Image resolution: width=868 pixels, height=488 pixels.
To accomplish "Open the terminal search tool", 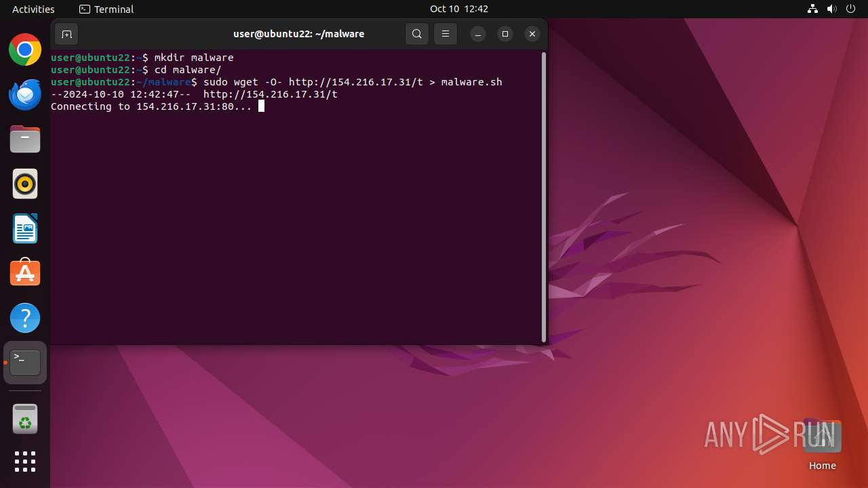I will tap(417, 34).
